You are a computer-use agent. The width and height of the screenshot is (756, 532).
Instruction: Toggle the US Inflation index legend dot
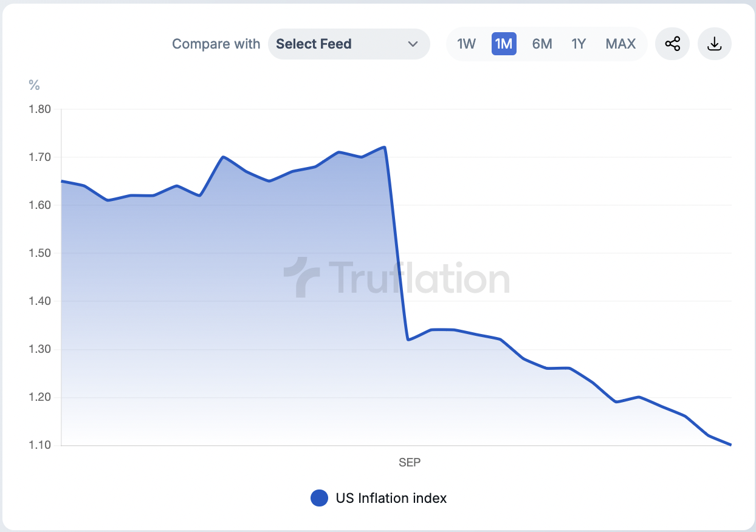[319, 498]
